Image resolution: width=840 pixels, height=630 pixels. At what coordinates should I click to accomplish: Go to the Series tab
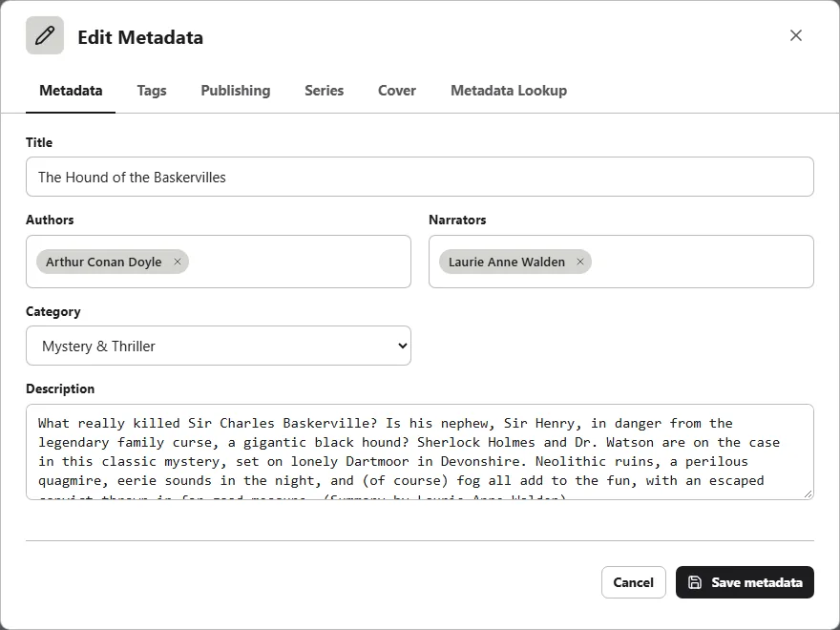(325, 91)
